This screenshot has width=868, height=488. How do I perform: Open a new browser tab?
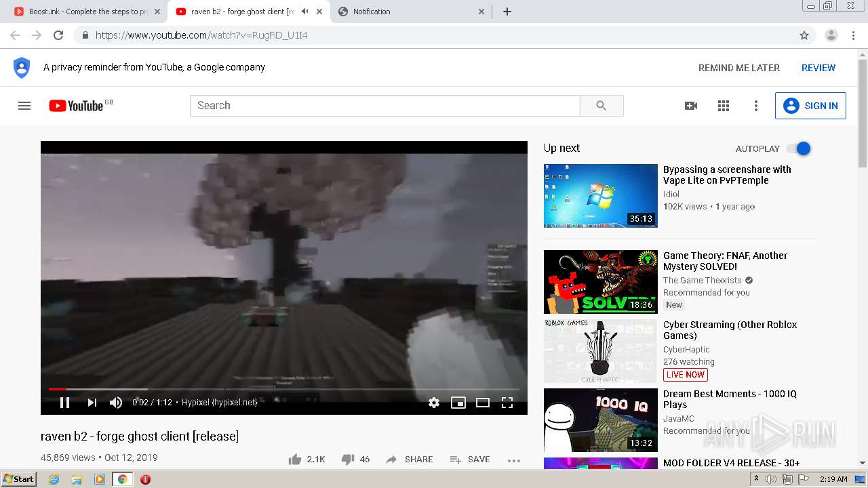point(507,12)
